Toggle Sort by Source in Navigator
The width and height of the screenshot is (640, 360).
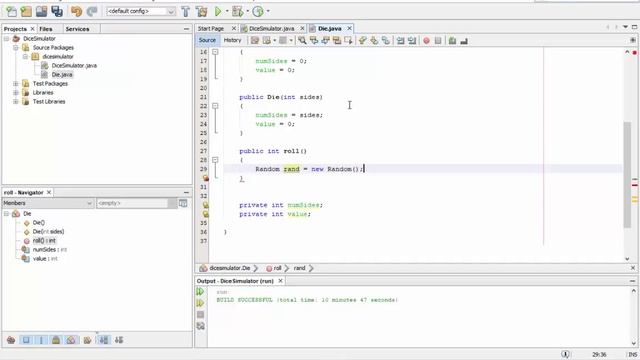[119, 340]
